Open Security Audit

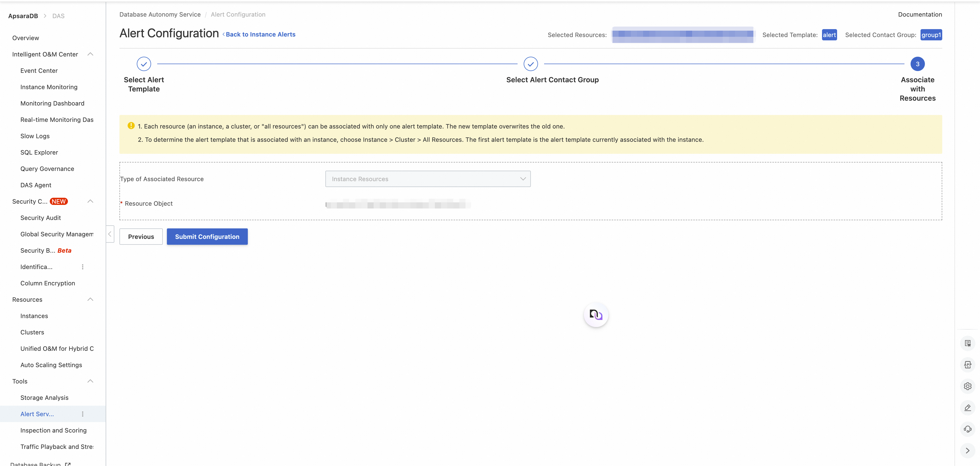pyautogui.click(x=40, y=218)
